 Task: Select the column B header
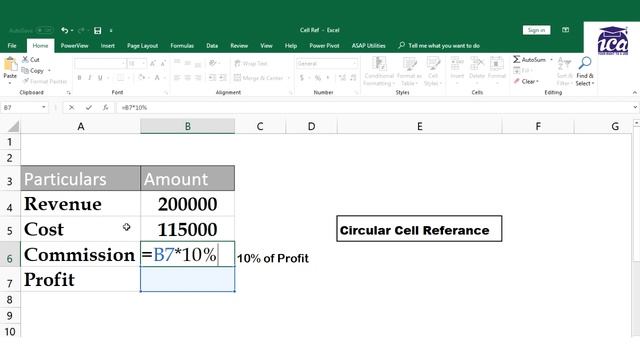tap(187, 126)
